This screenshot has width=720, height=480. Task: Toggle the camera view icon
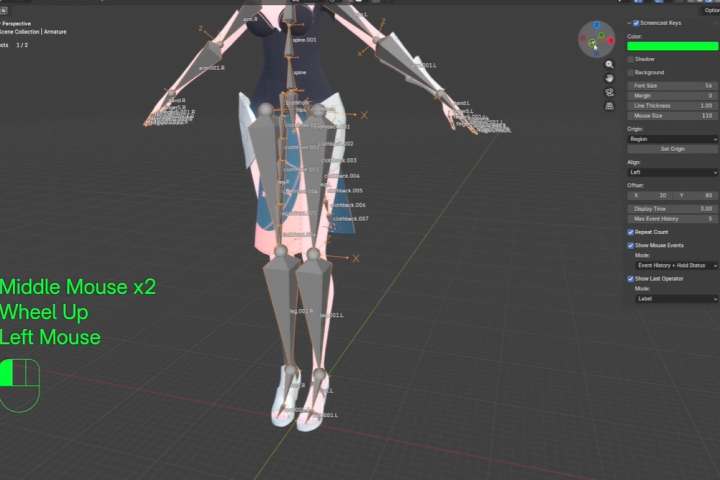(x=609, y=92)
